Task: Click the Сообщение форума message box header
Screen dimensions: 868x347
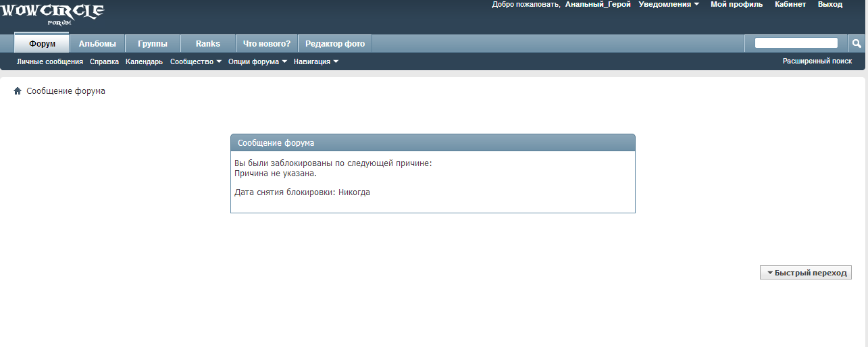Action: pos(433,142)
